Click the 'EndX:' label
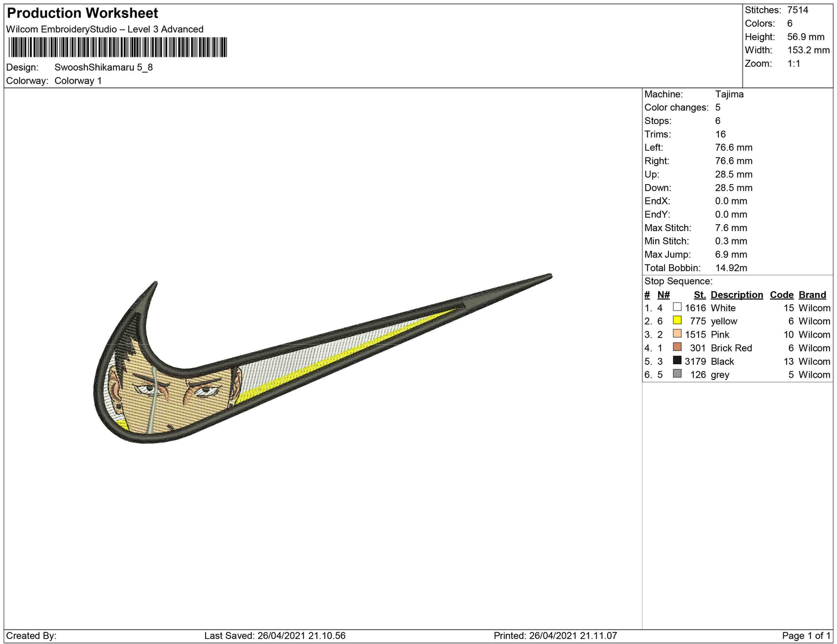This screenshot has width=837, height=644. 657,201
